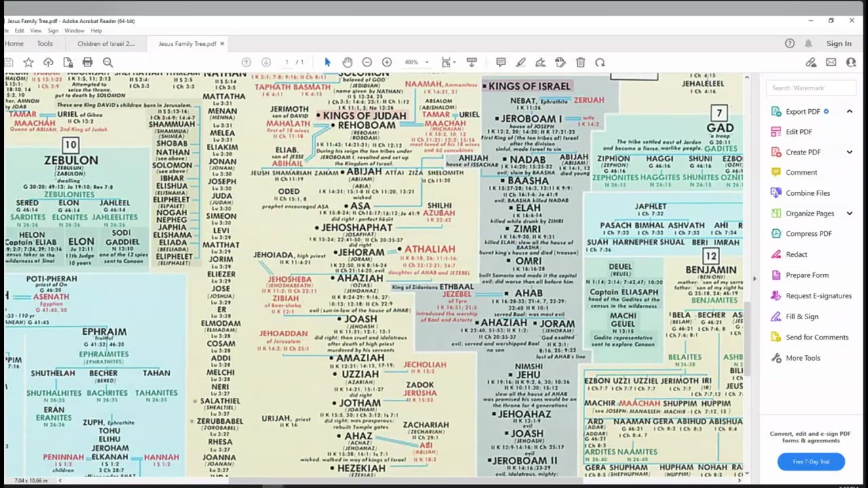This screenshot has height=488, width=868.
Task: Click the stamp tool icon
Action: click(x=560, y=62)
